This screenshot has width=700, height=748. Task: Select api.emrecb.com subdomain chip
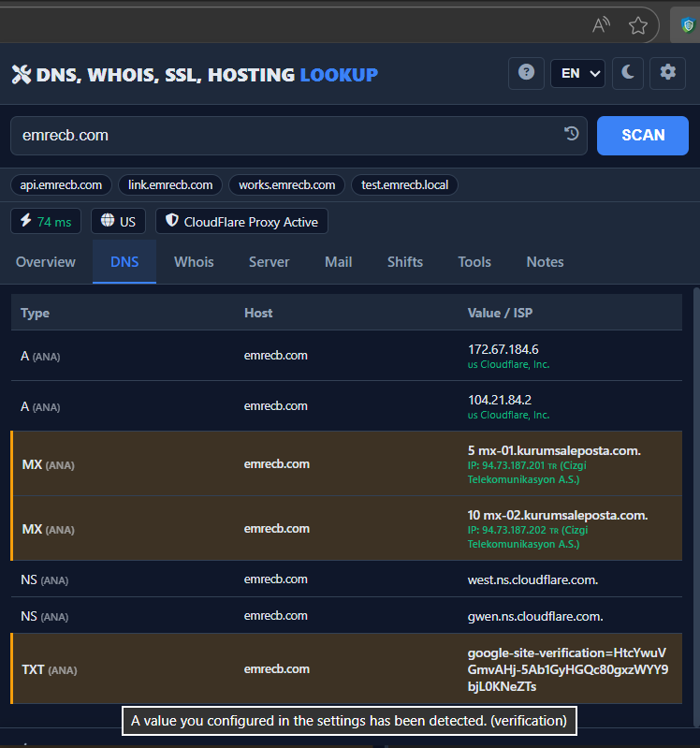coord(62,184)
